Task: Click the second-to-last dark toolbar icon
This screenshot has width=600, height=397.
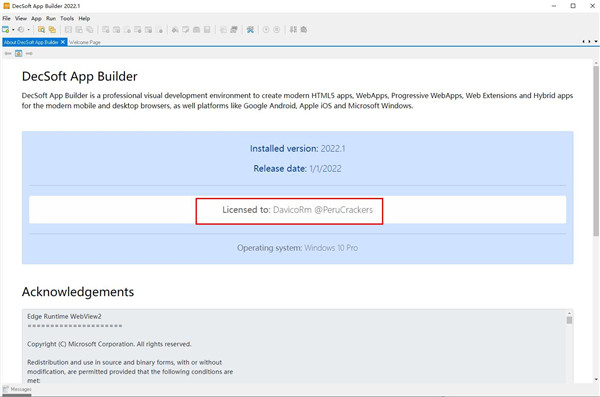Action: [293, 29]
